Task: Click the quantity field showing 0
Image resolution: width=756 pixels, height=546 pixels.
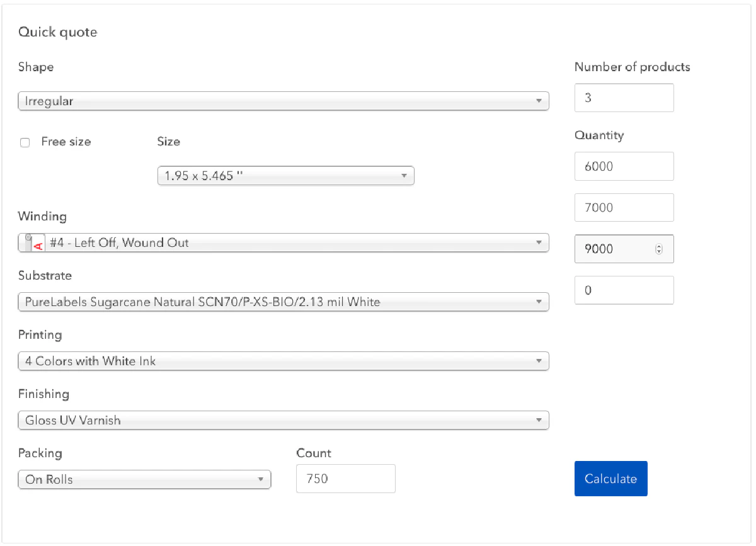Action: [x=624, y=290]
